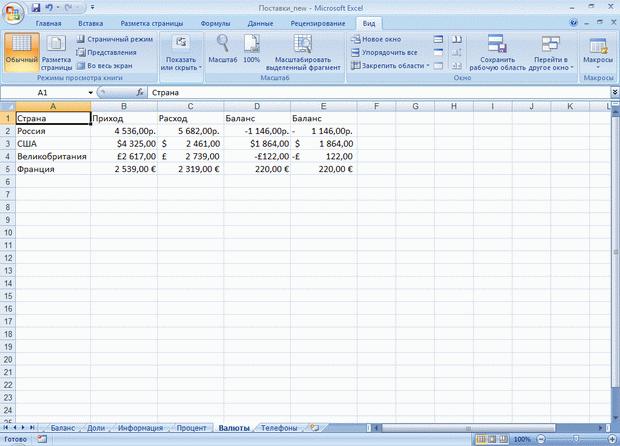The height and width of the screenshot is (446, 620).
Task: Open the Name Box dropdown arrow
Action: 91,93
